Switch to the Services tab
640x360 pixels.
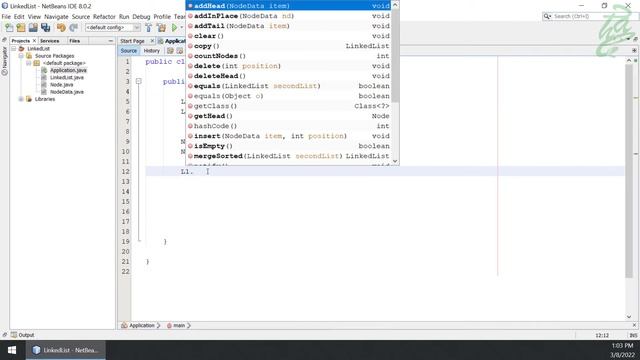tap(50, 41)
